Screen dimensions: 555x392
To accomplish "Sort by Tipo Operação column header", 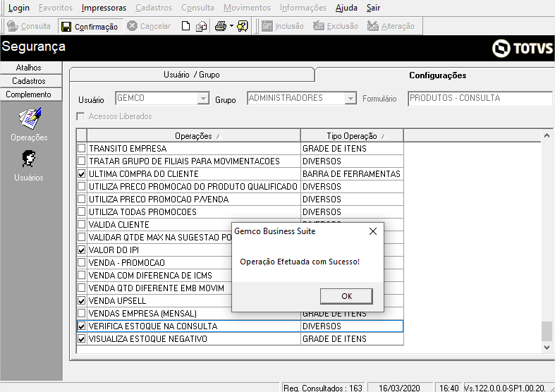I will 352,136.
